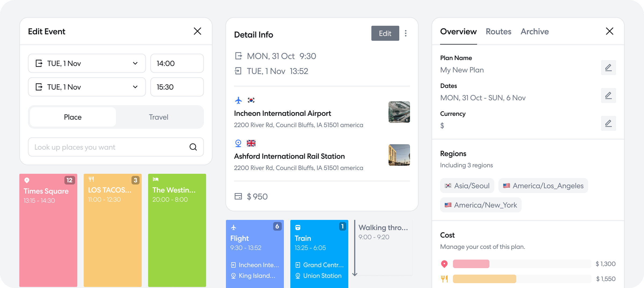Viewport: 644px width, 288px height.
Task: Select the America/New_York region chip
Action: [x=481, y=205]
